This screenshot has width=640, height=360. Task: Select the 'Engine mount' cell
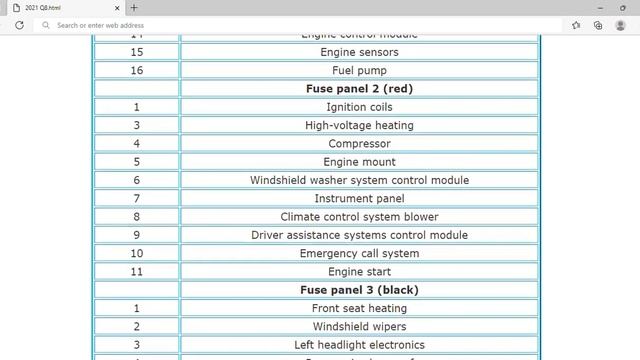click(359, 162)
